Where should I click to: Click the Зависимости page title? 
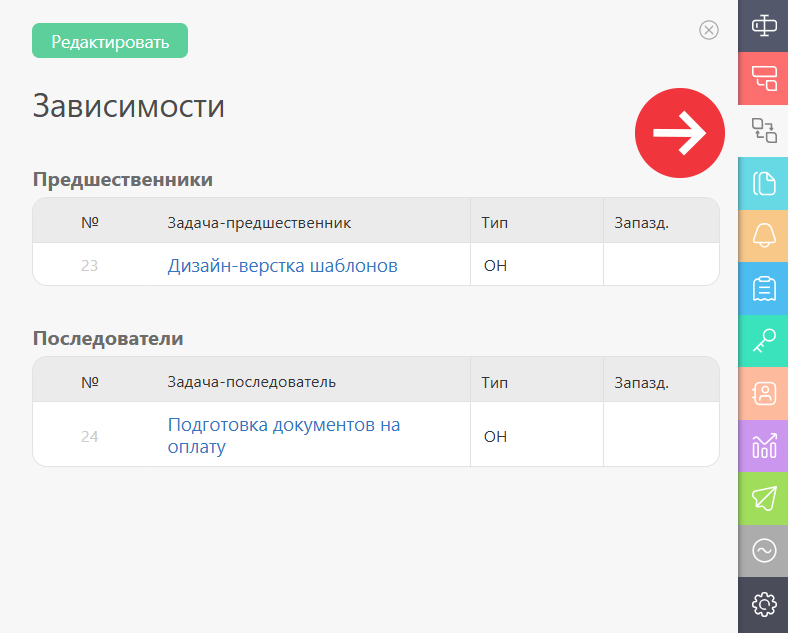(x=129, y=106)
